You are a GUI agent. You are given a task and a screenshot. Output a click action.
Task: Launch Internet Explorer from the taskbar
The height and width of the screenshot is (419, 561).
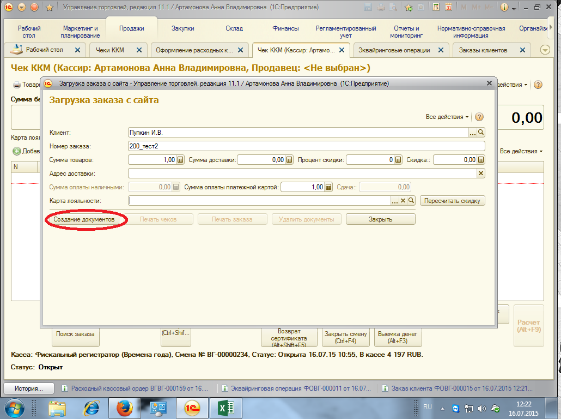pos(91,408)
